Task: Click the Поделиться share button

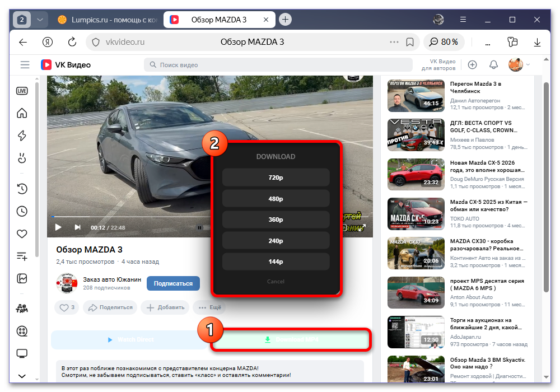Action: 110,307
